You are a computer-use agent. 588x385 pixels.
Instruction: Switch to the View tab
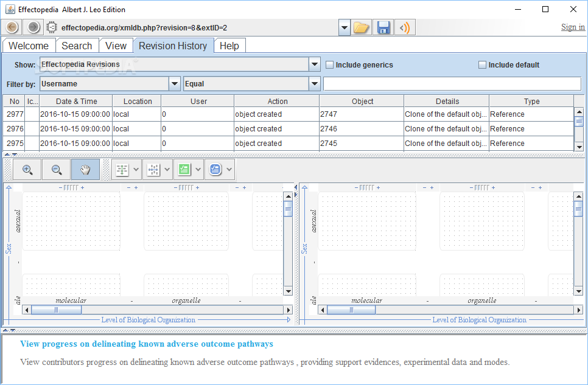116,46
